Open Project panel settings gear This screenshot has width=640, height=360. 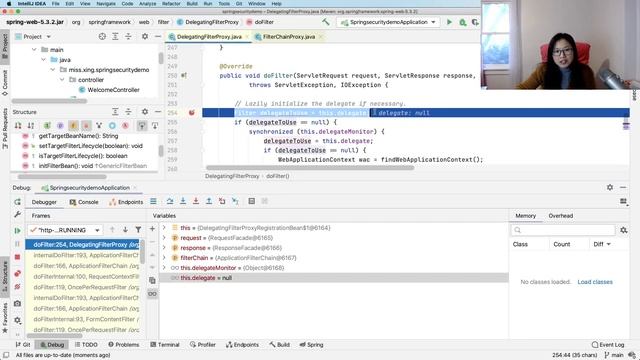[x=145, y=37]
